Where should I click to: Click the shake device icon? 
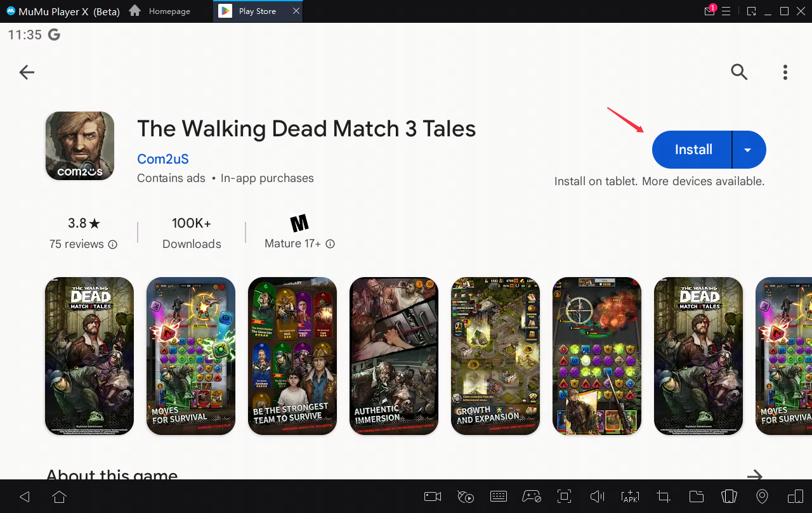(730, 497)
